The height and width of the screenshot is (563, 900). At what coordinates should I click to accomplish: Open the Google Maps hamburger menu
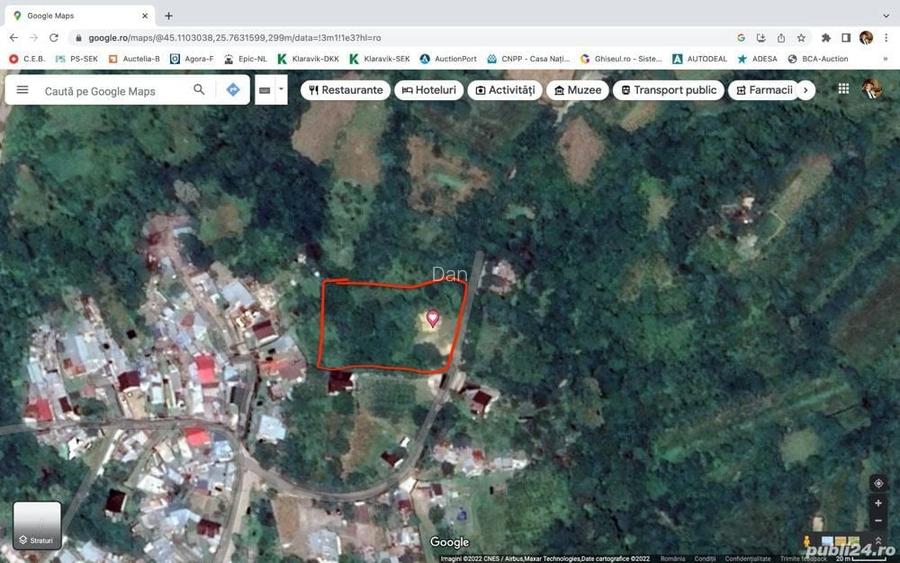(22, 90)
